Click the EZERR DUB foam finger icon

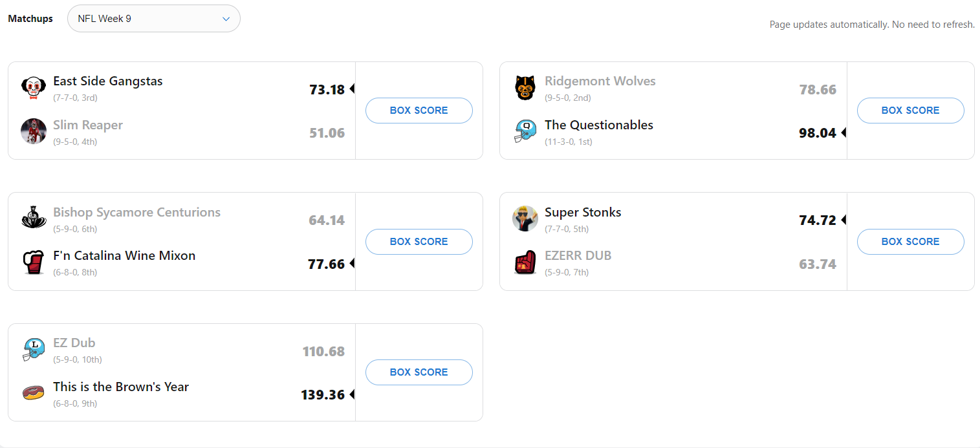coord(525,262)
